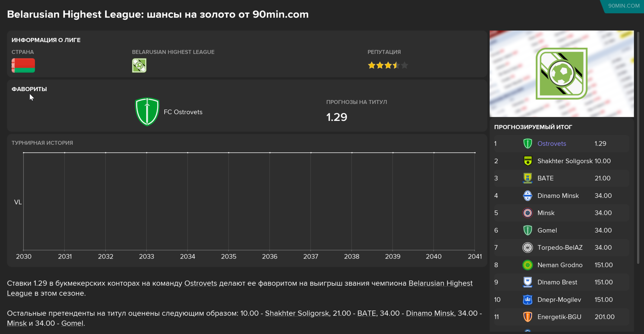644x334 pixels.
Task: Click the Minsk club badge
Action: click(528, 213)
